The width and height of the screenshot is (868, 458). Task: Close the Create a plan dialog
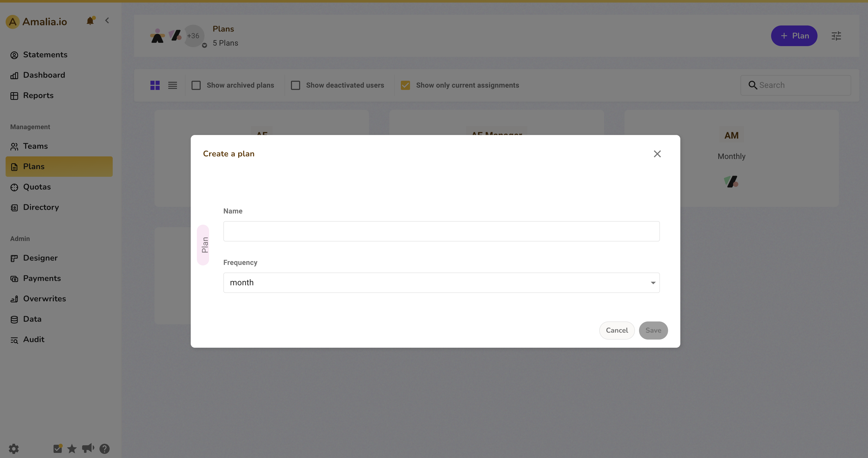657,154
